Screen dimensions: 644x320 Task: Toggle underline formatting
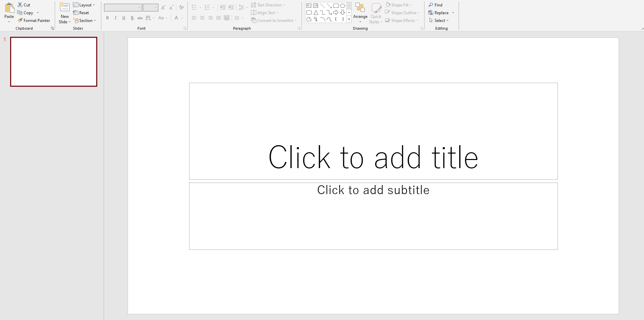[124, 18]
